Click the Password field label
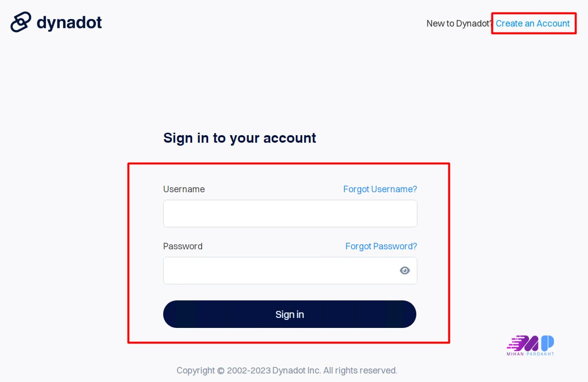588x382 pixels. coord(183,246)
